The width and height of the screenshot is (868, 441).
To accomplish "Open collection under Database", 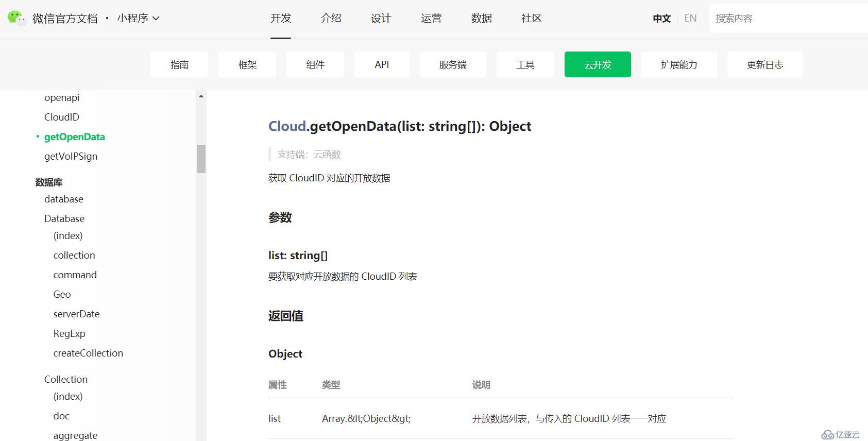I will click(74, 255).
